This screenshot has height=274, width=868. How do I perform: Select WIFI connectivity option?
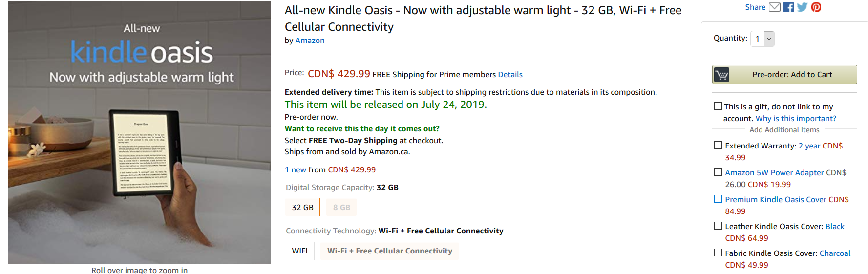point(299,251)
